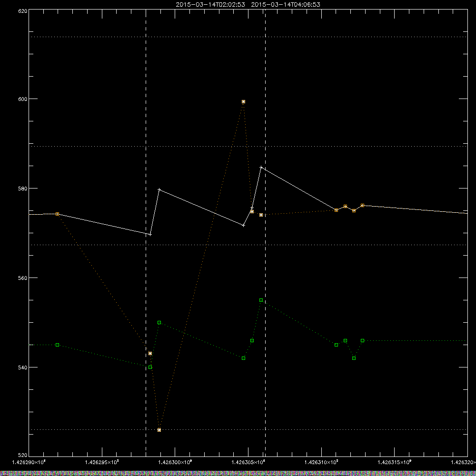Select the orange peak data point near 600
This screenshot has width=476, height=476.
pos(243,102)
